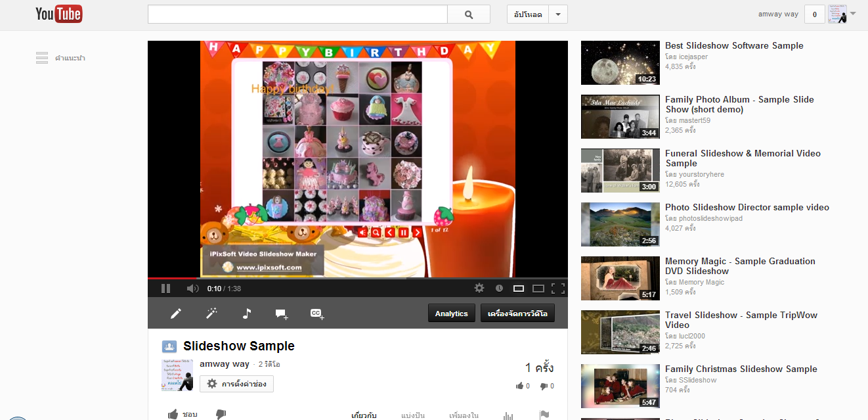Click in-video previous arrow icon
Screen dimensions: 868x420
[389, 232]
